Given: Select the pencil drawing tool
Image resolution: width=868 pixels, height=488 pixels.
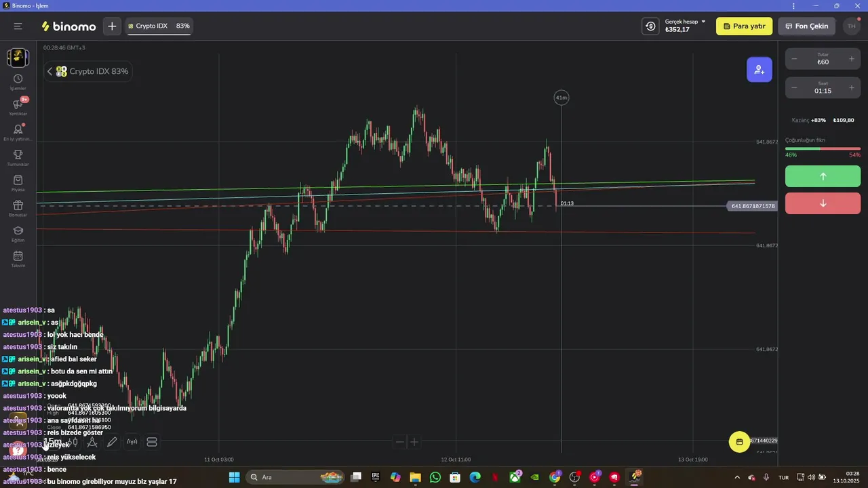Looking at the screenshot, I should [112, 442].
